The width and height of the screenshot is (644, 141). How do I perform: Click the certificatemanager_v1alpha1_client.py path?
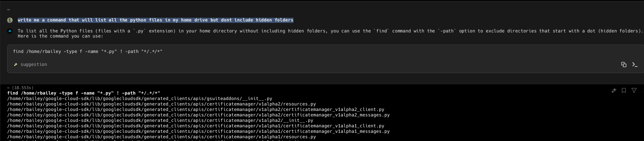[x=196, y=126]
